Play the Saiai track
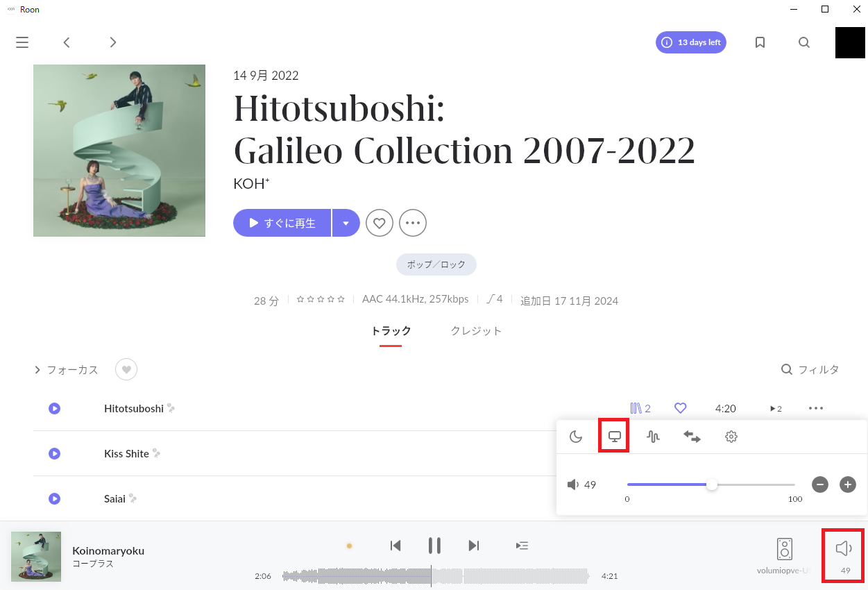The height and width of the screenshot is (590, 868). click(x=54, y=498)
